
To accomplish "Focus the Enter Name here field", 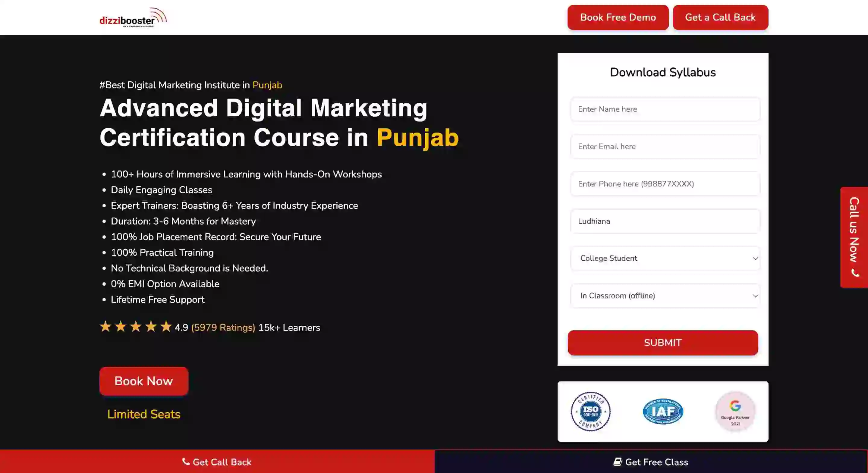I will (x=665, y=109).
